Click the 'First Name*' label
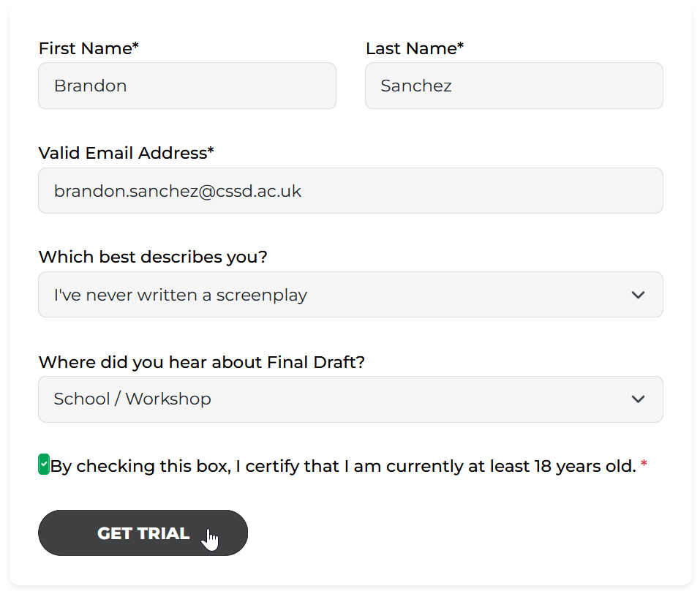Image resolution: width=700 pixels, height=594 pixels. coord(89,48)
